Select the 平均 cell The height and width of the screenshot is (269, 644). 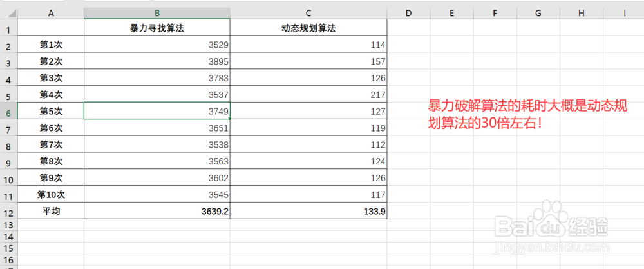(51, 210)
